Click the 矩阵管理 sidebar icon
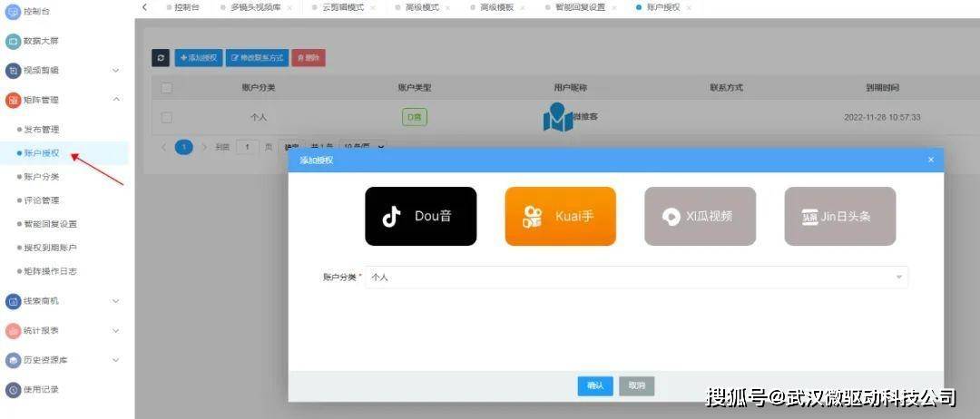 pos(13,100)
